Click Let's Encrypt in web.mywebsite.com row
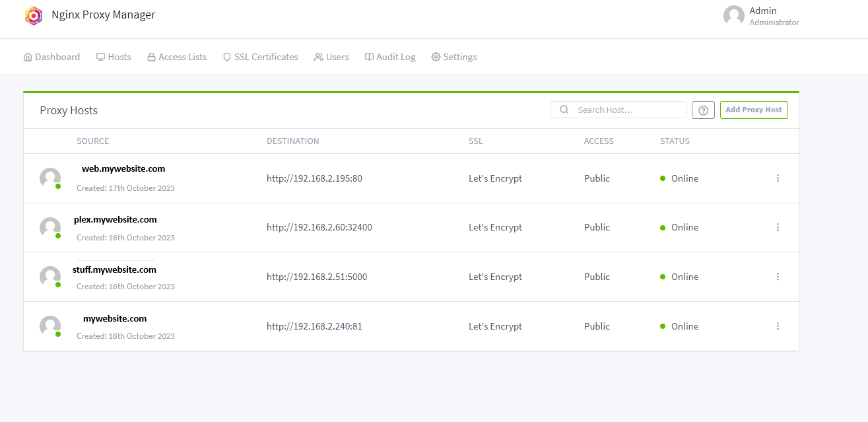The height and width of the screenshot is (422, 868). click(496, 178)
